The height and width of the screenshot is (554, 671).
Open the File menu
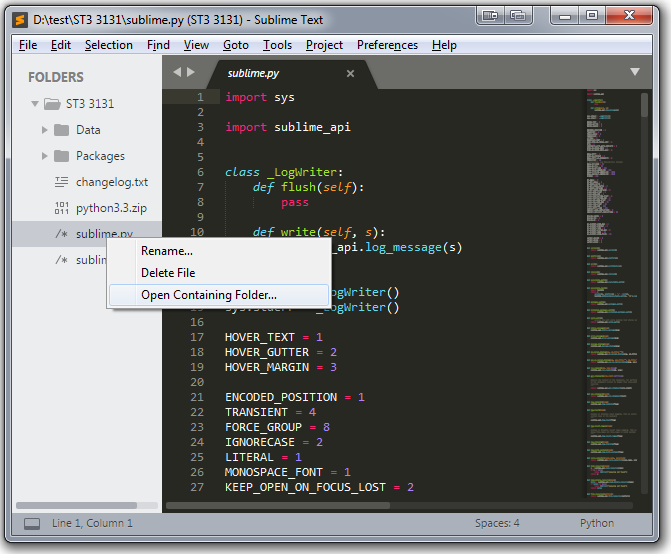coord(28,45)
